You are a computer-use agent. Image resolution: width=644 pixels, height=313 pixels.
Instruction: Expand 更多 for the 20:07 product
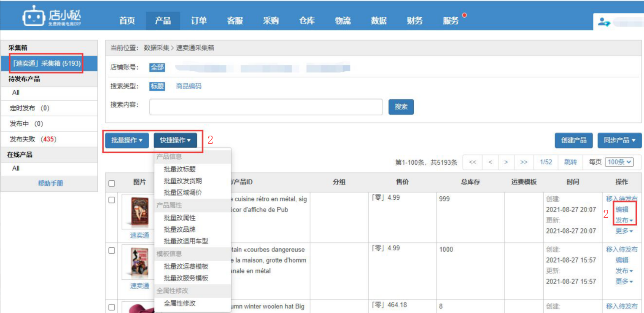point(624,231)
